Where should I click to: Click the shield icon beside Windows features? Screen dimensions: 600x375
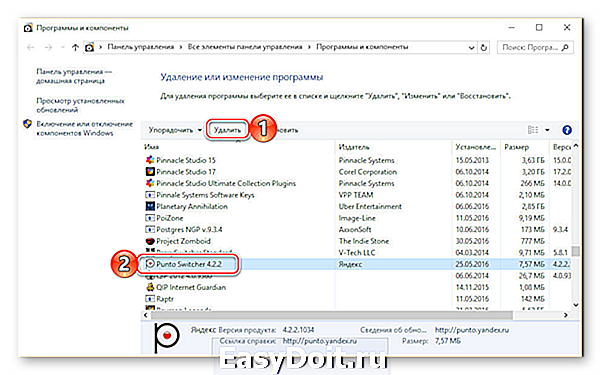(x=27, y=124)
